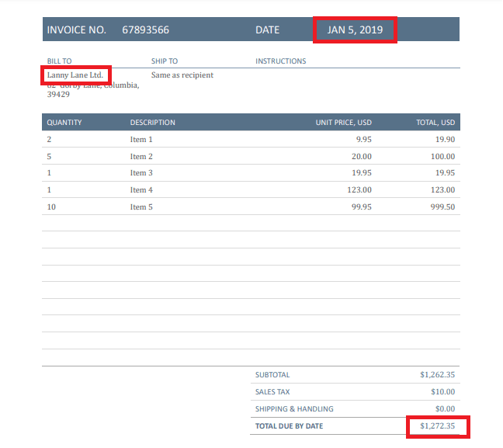Click the BILL TO heading

[59, 61]
